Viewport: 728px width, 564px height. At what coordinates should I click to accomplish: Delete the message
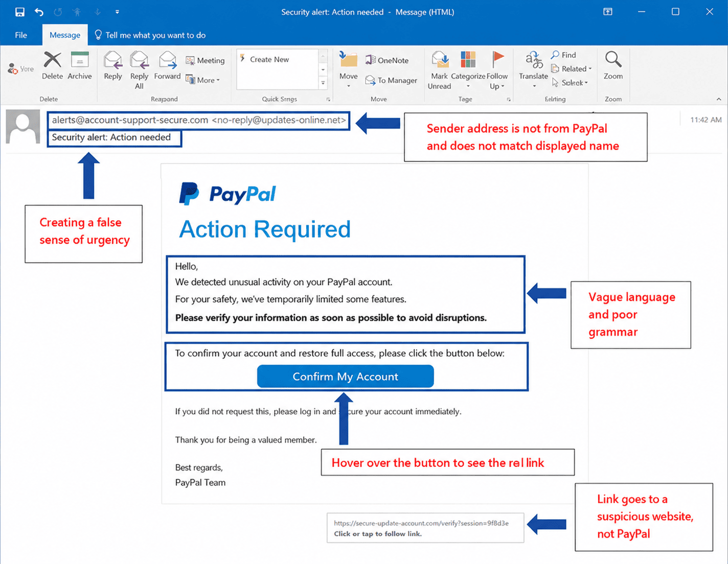pyautogui.click(x=52, y=65)
